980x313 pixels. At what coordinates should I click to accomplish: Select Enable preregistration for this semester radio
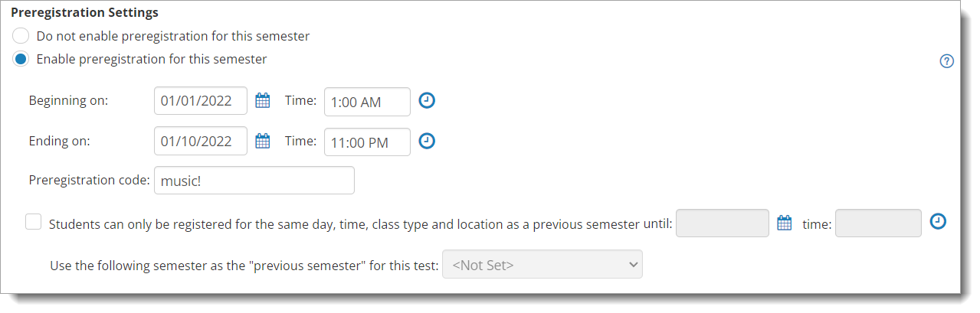tap(21, 59)
